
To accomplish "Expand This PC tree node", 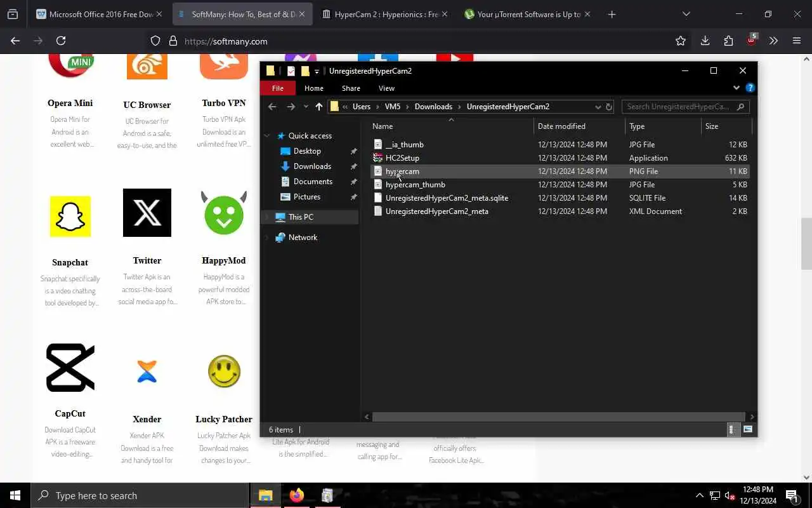I will pyautogui.click(x=267, y=217).
